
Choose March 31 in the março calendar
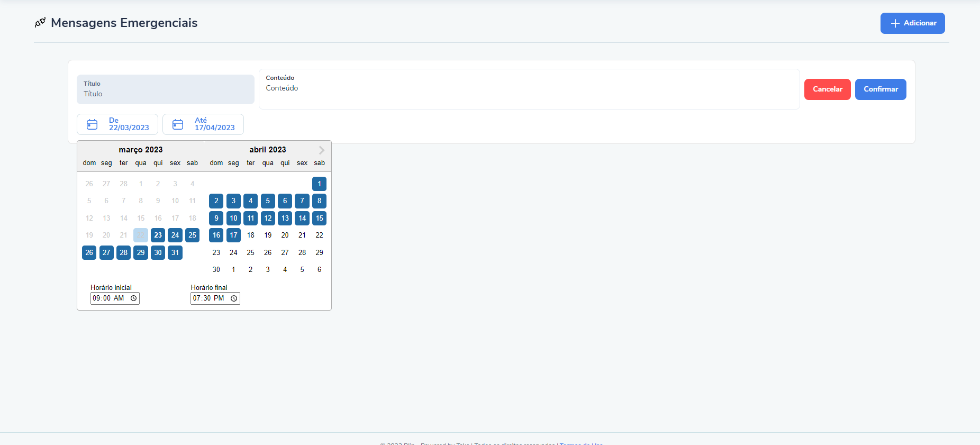coord(175,252)
